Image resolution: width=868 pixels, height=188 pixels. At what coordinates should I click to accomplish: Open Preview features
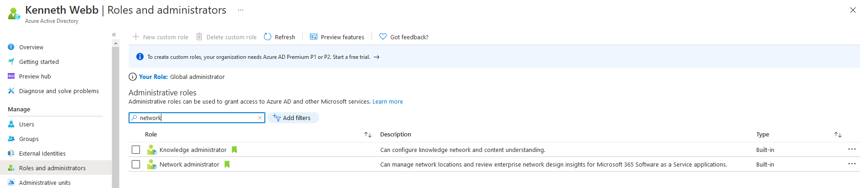pos(337,37)
